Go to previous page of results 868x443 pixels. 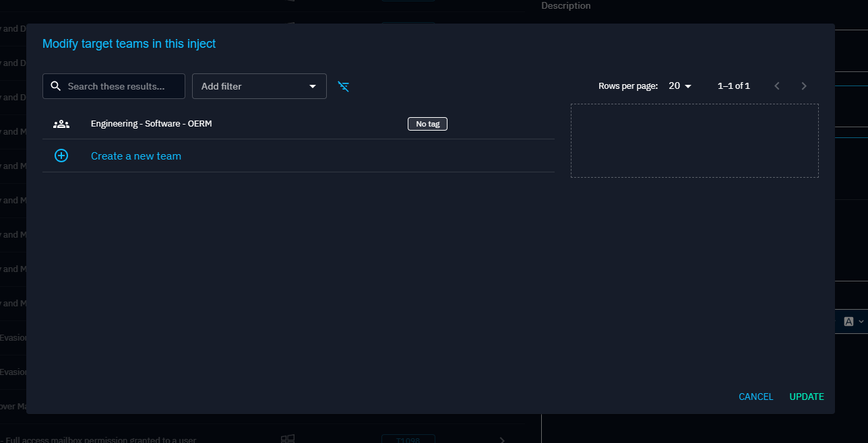(x=777, y=86)
